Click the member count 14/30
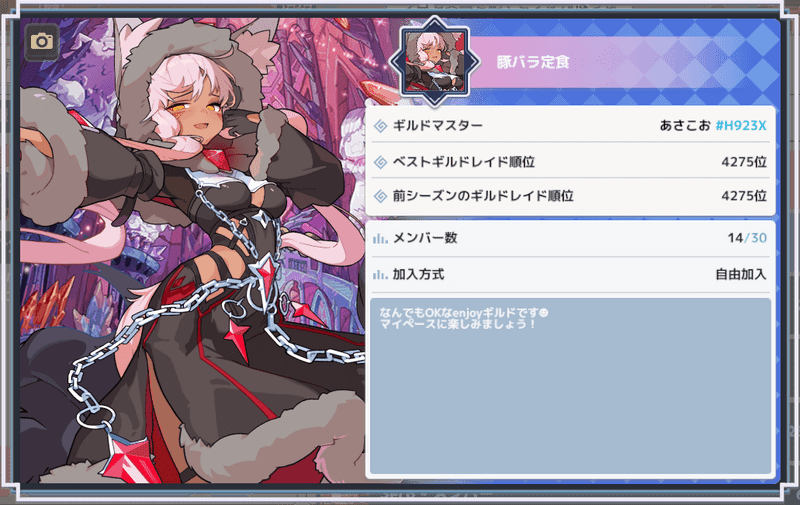Viewport: 800px width, 505px height. 747,238
